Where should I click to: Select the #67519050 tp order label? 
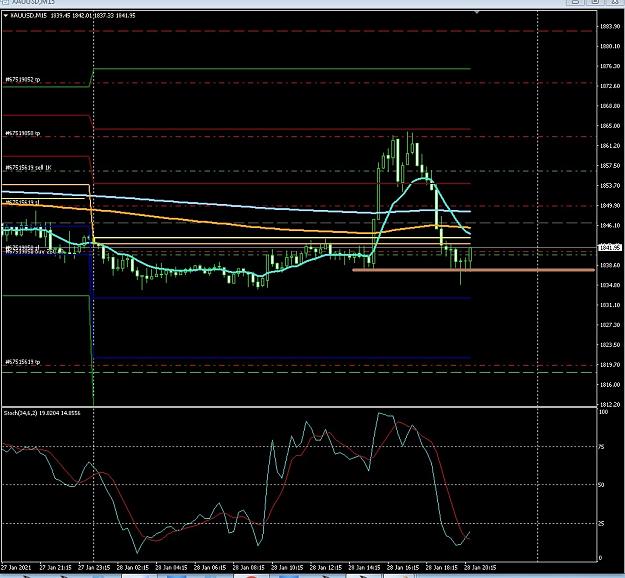23,133
